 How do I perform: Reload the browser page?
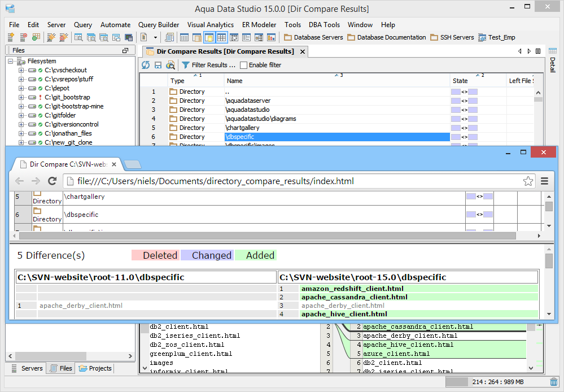click(x=52, y=181)
